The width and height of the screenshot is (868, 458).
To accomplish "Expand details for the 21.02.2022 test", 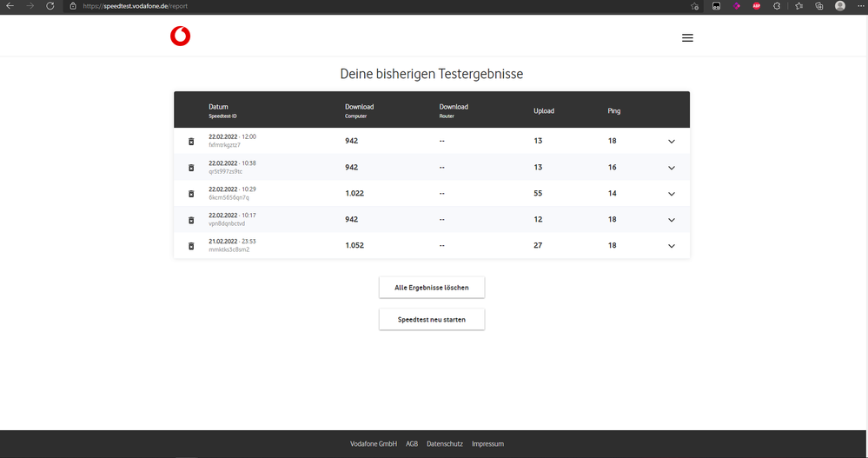I will click(672, 246).
